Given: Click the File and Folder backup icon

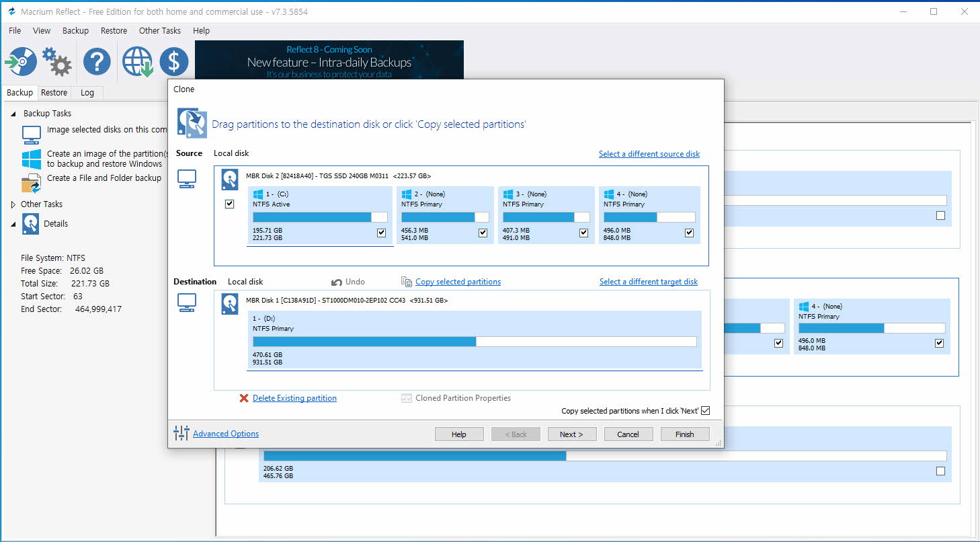Looking at the screenshot, I should pos(32,183).
